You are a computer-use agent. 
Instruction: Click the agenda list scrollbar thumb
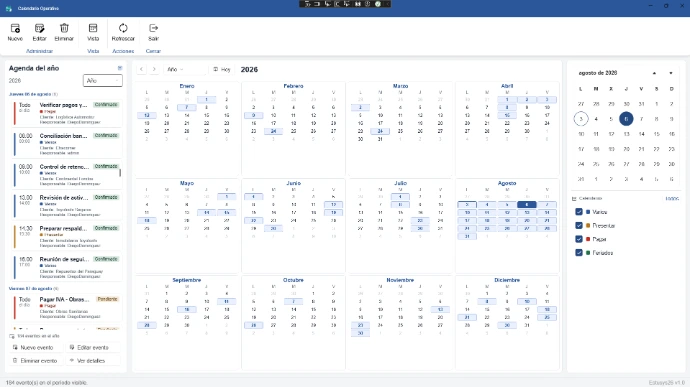[120, 173]
